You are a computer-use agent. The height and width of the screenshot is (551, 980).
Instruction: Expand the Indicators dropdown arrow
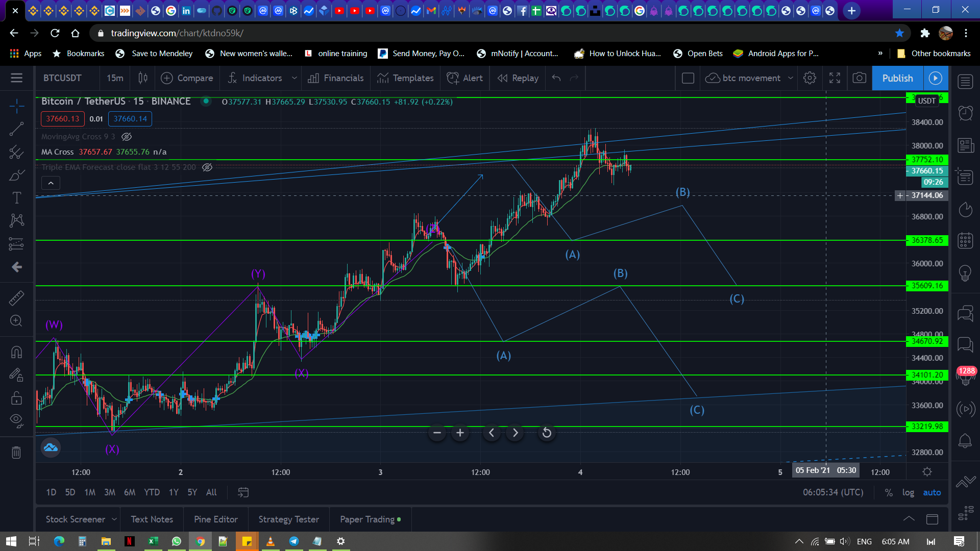pos(295,78)
